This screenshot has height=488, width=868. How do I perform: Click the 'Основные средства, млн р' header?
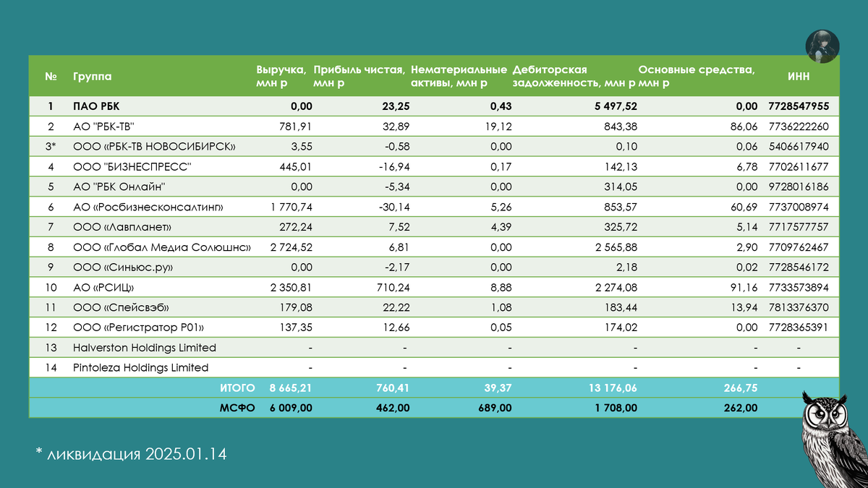697,77
